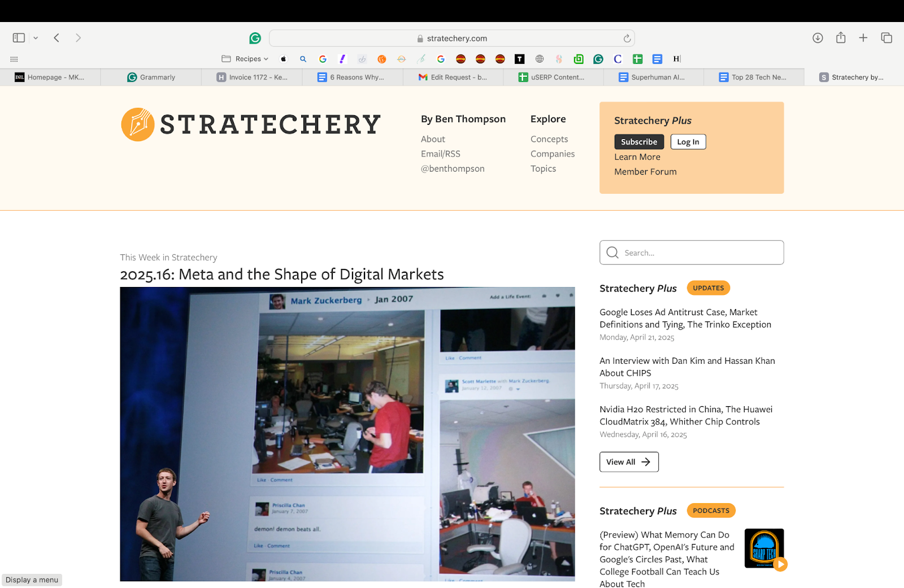Open the blue Docs bookmark icon

coord(657,59)
